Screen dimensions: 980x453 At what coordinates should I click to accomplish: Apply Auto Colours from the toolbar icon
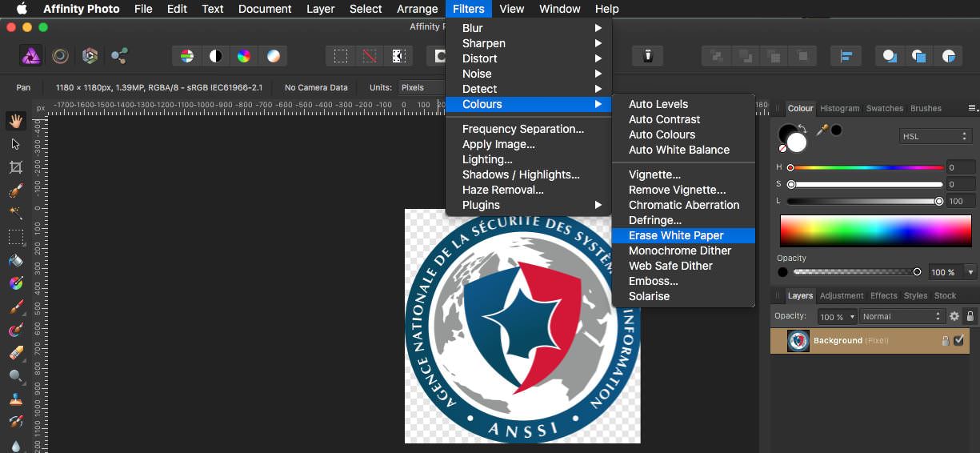[244, 56]
